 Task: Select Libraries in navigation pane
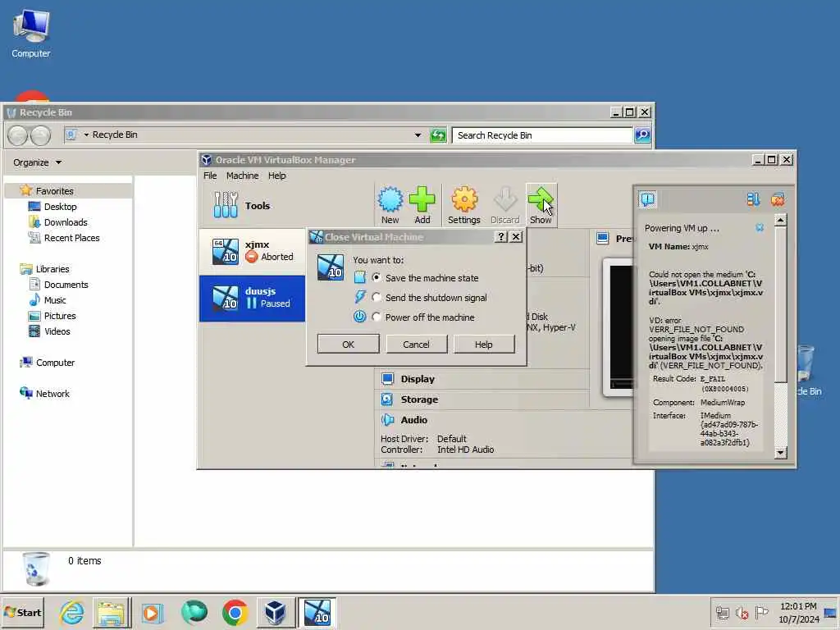point(52,268)
